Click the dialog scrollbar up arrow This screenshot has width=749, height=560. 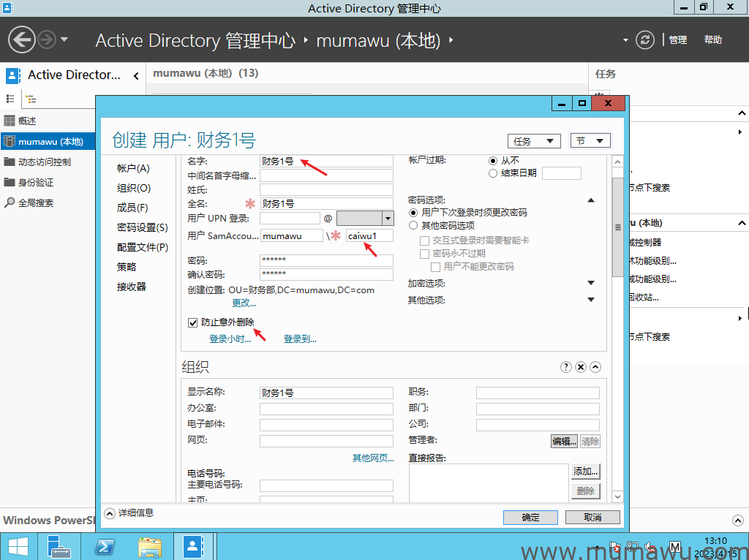617,162
